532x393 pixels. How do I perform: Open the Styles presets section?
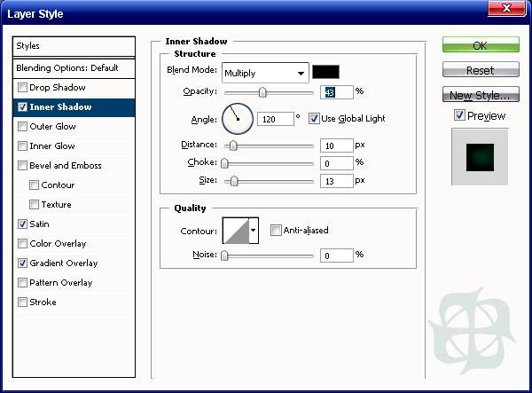tap(74, 46)
